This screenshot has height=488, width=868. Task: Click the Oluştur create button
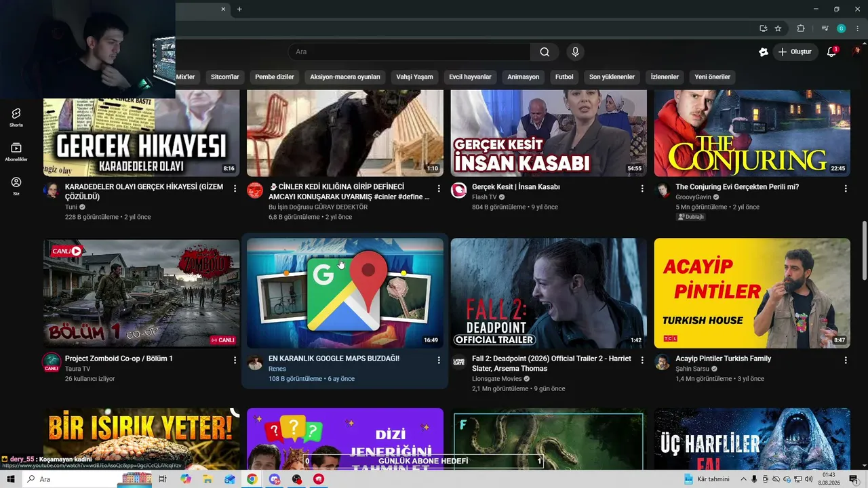tap(795, 52)
